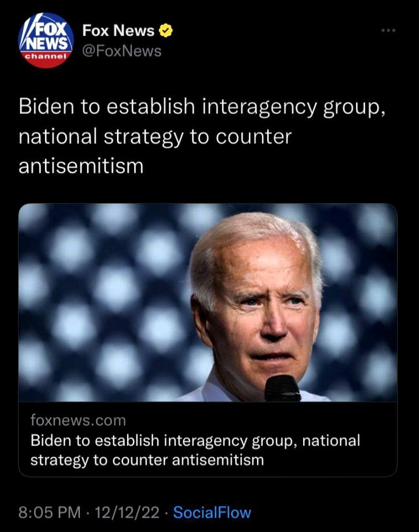Click the Fox News display name
This screenshot has height=532, width=419.
tap(118, 31)
